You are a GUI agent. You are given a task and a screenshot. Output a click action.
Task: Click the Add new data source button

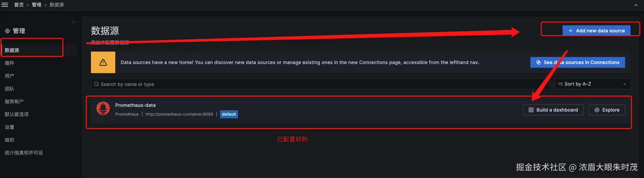coord(596,30)
